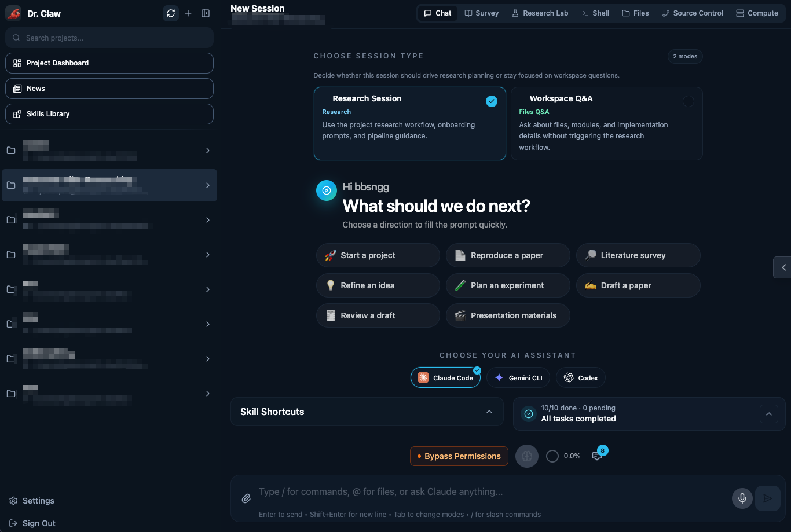
Task: Click Reproduce a paper suggestion
Action: (x=508, y=255)
